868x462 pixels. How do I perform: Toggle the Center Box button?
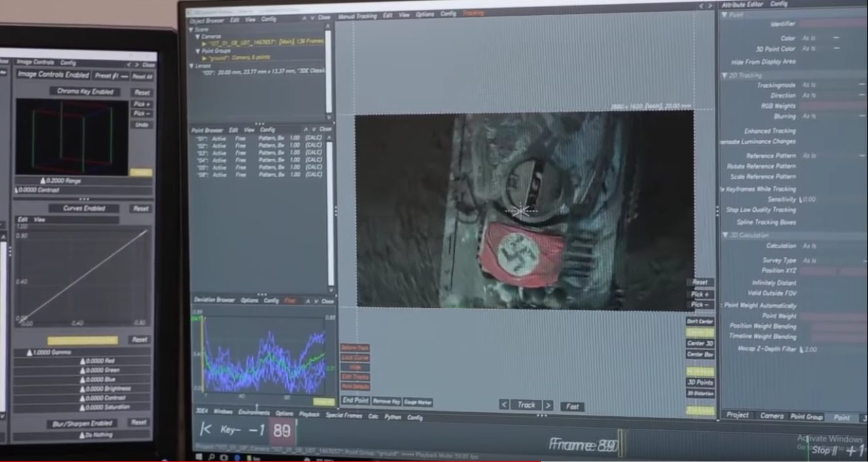700,354
